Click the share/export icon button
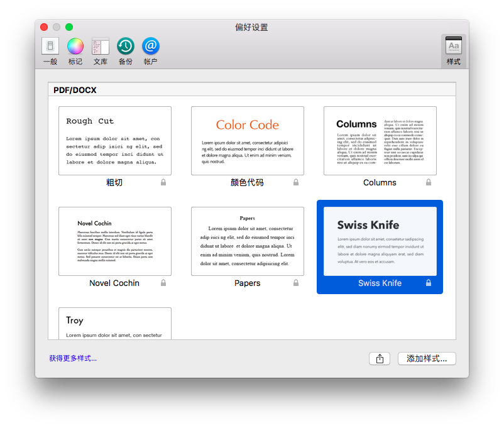The image size is (504, 428). [380, 359]
